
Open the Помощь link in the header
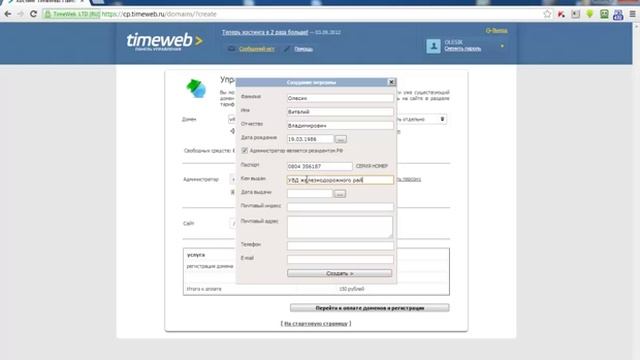303,49
